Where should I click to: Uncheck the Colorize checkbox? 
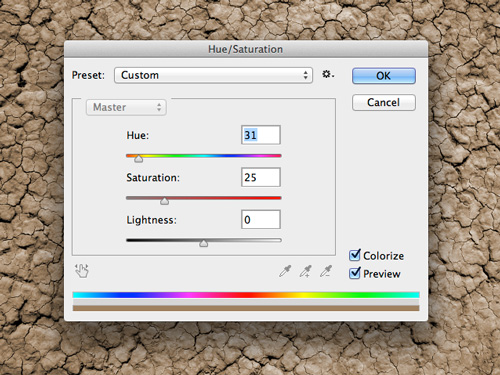coord(355,255)
